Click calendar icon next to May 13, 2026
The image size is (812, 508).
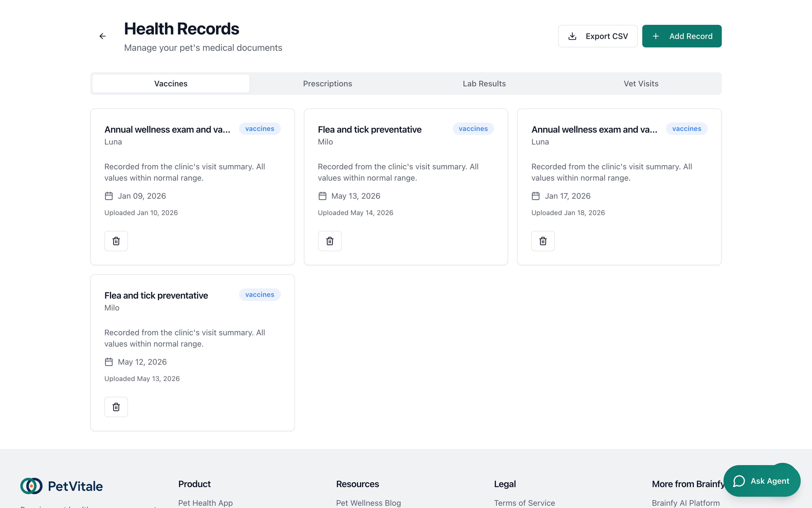click(x=323, y=196)
